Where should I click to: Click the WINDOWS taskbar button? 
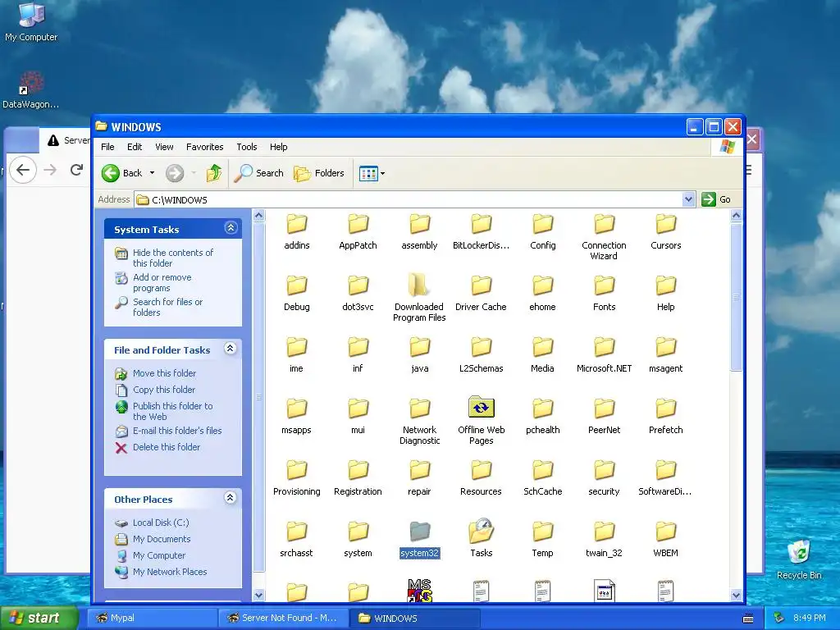[x=414, y=619]
